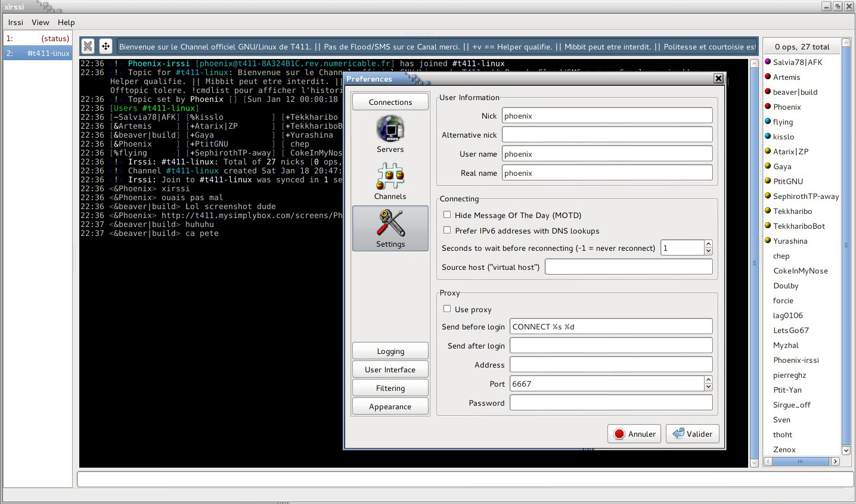Click the purple status dot for Salvia78|AFK
Screen dimensions: 856x504
tap(768, 62)
